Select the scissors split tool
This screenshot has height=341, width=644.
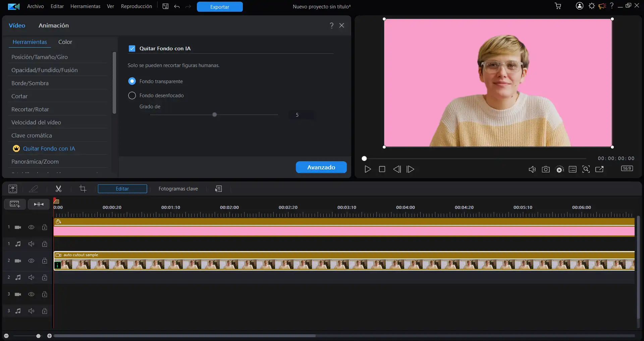coord(58,188)
